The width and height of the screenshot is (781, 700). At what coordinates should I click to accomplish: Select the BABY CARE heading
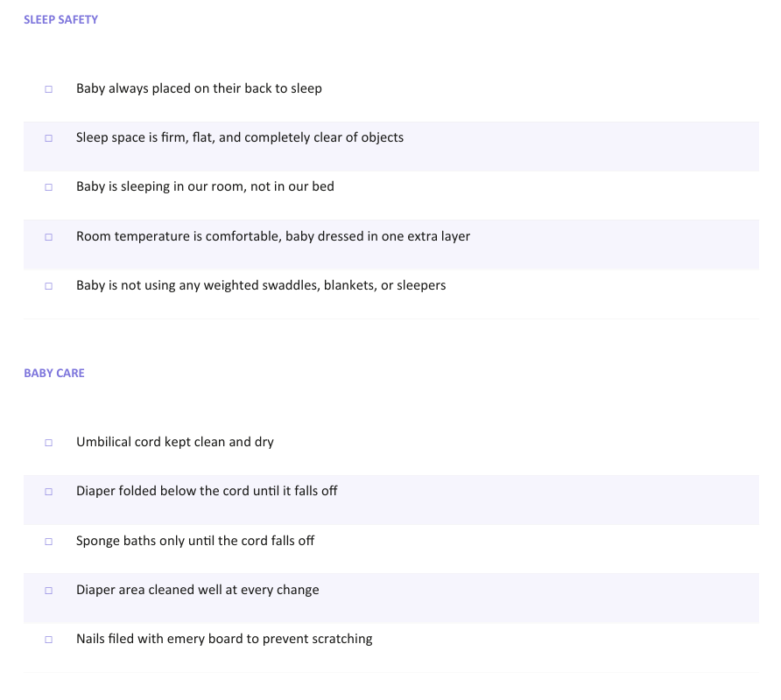(54, 373)
